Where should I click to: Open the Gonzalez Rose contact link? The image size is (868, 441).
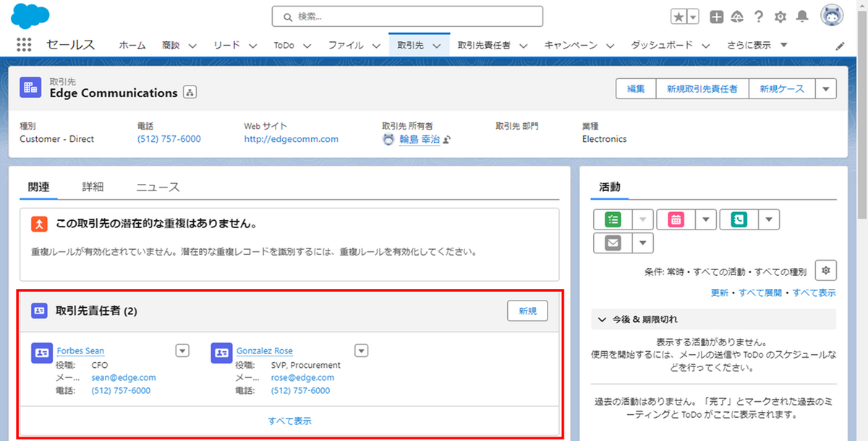click(x=265, y=350)
